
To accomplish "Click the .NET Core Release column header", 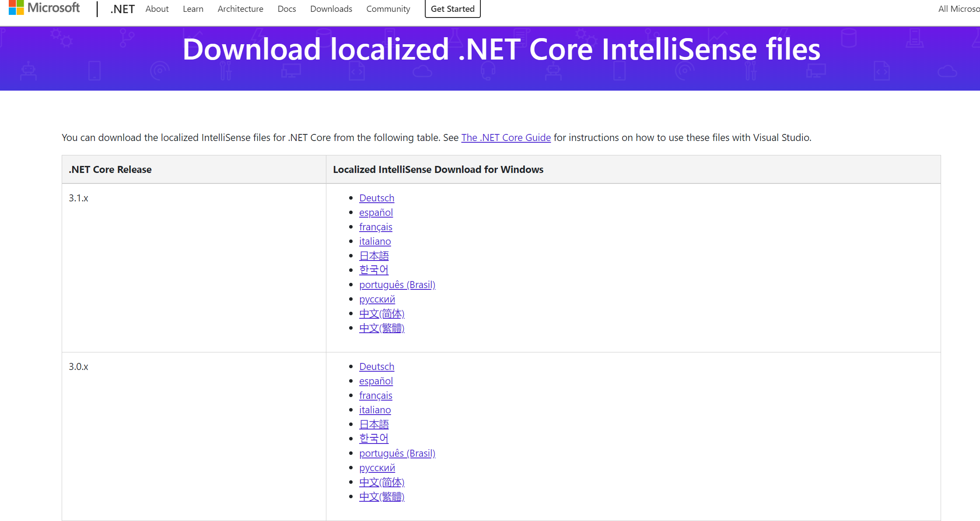I will 194,169.
